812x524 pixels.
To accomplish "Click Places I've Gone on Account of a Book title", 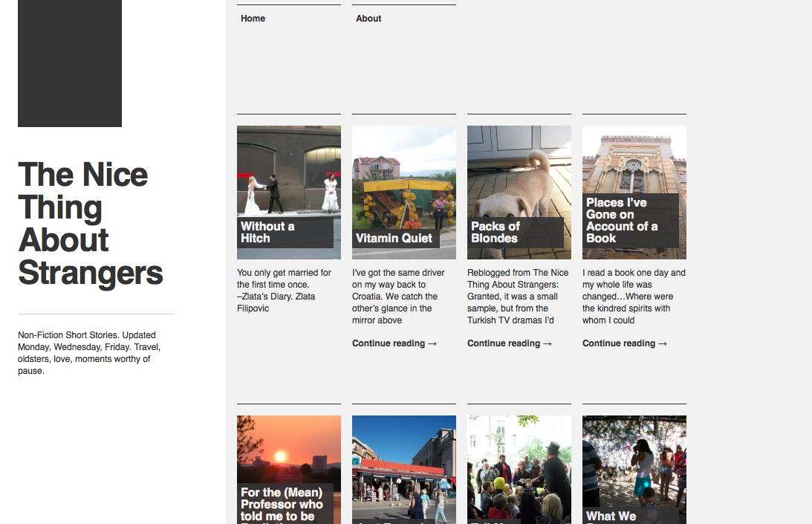I will click(x=622, y=220).
